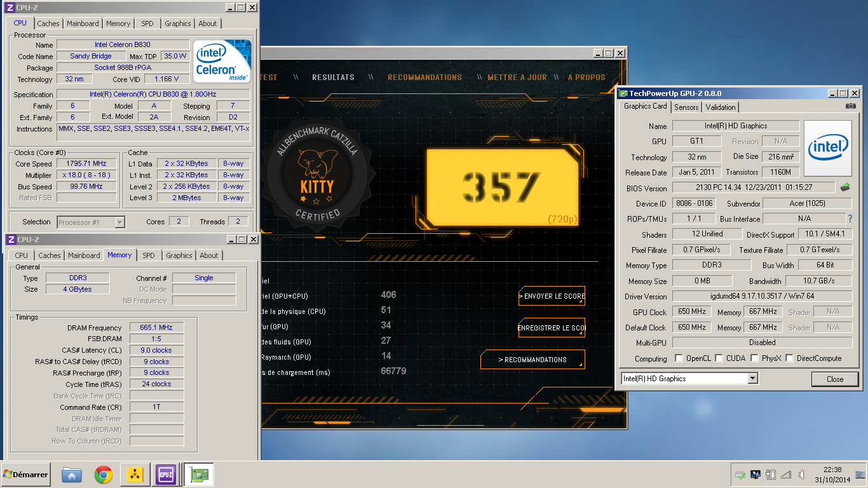
Task: Click the memory Type value DDR3 in CPU-Z
Action: (78, 278)
